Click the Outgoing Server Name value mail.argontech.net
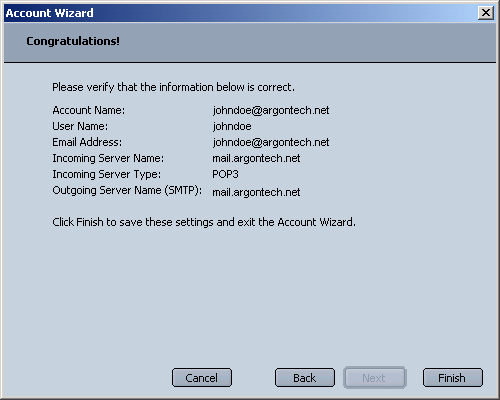The image size is (500, 400). click(256, 192)
